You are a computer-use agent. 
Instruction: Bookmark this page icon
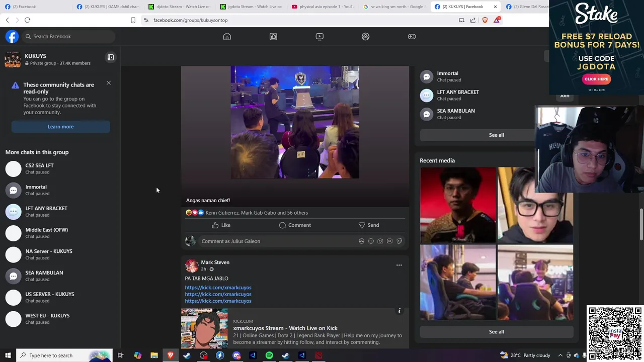pos(133,20)
